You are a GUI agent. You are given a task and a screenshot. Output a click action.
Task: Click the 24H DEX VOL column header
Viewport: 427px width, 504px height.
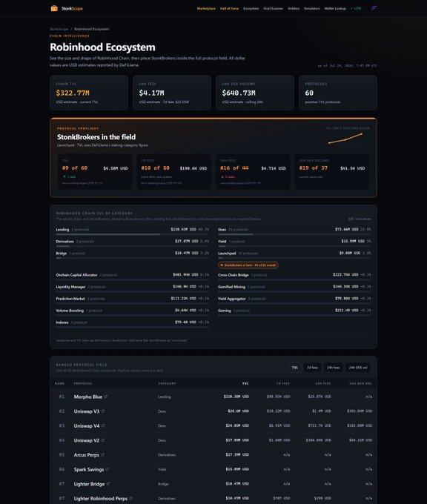361,383
